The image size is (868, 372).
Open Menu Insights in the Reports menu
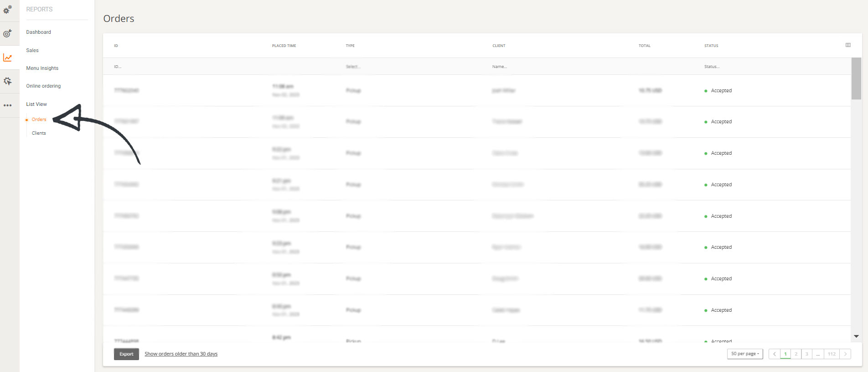42,68
